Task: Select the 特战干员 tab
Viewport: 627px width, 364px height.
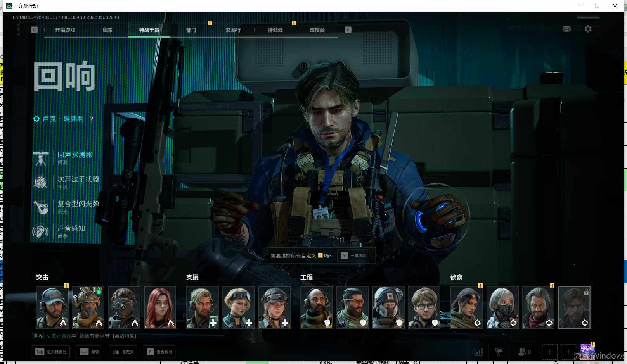Action: (149, 30)
